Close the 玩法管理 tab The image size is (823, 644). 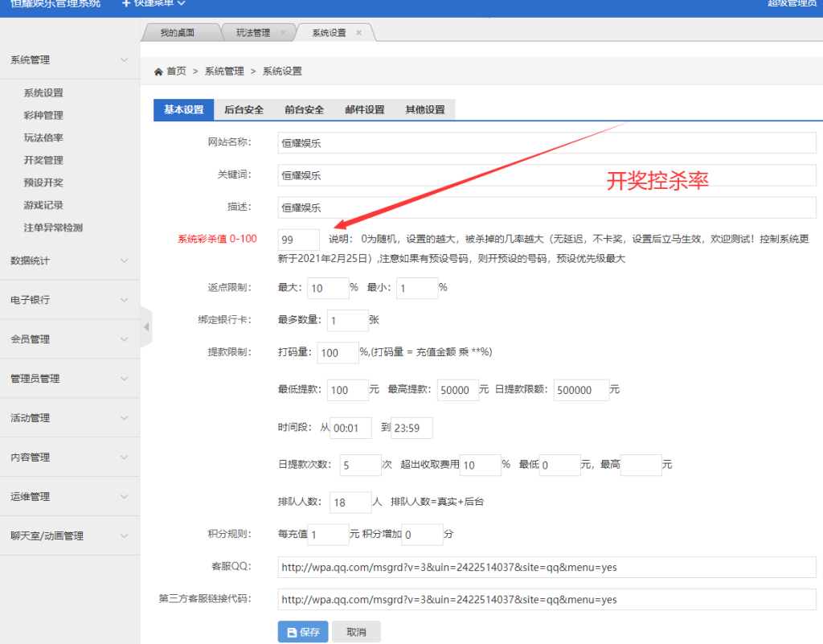[284, 32]
